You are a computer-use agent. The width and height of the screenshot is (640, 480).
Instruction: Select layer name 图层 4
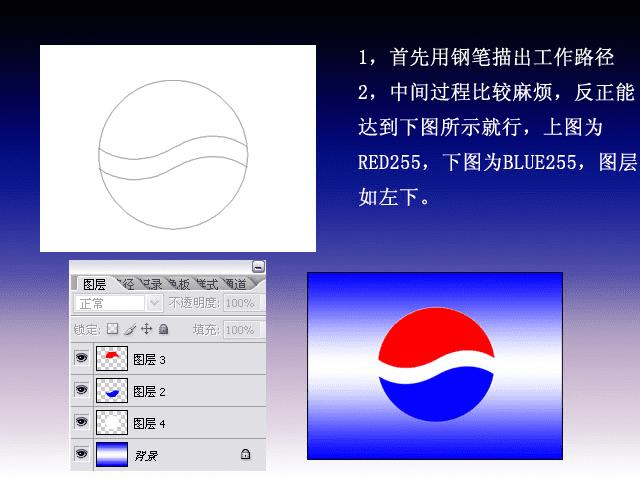pyautogui.click(x=149, y=423)
